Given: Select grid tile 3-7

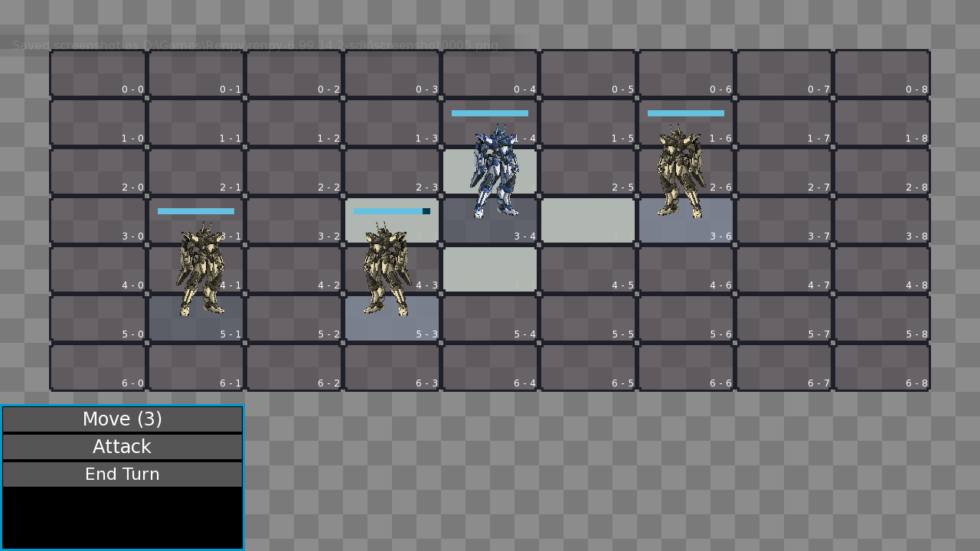Looking at the screenshot, I should tap(784, 220).
